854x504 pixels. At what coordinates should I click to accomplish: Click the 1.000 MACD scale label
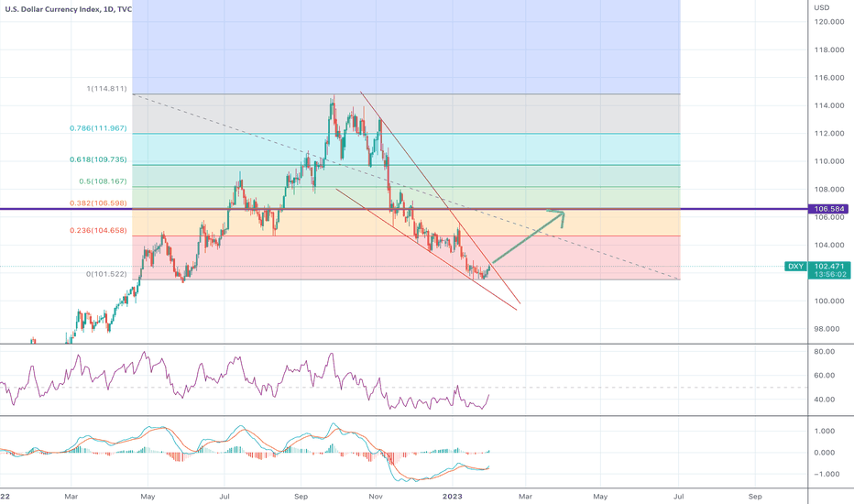pos(824,431)
